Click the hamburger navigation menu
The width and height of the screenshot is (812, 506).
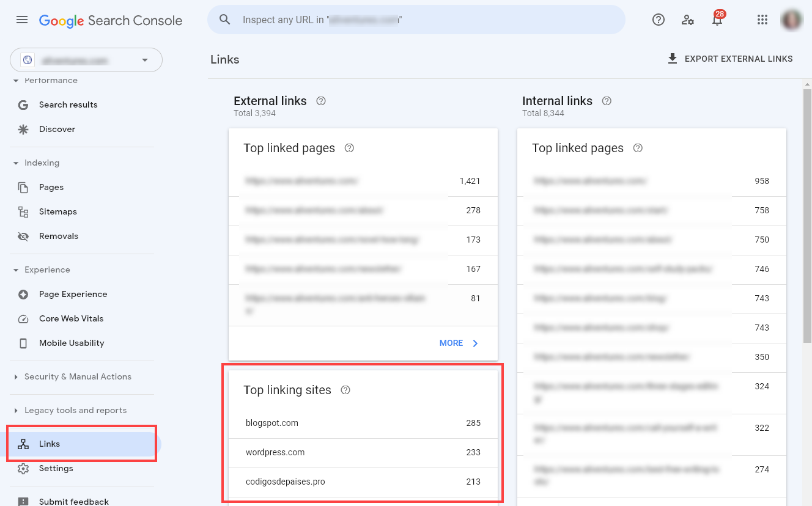pos(22,20)
